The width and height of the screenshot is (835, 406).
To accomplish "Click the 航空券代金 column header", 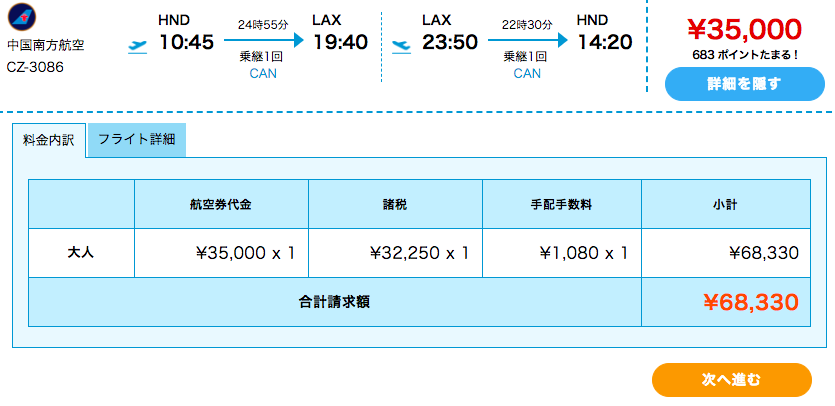I will (221, 205).
